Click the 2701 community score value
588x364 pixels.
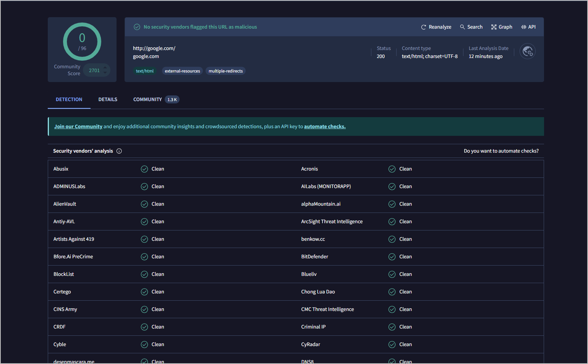click(x=94, y=71)
